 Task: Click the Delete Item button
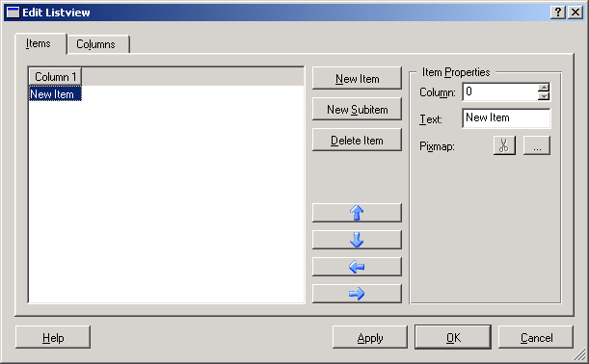(357, 140)
